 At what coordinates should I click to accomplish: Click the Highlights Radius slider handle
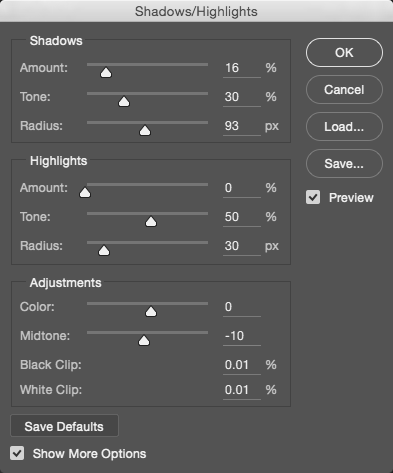pyautogui.click(x=104, y=250)
